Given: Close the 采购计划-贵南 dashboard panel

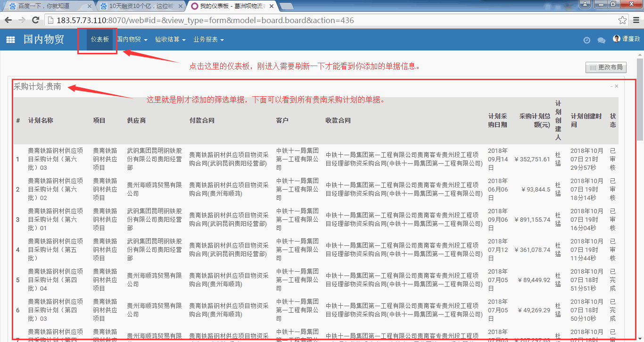Looking at the screenshot, I should tap(617, 86).
